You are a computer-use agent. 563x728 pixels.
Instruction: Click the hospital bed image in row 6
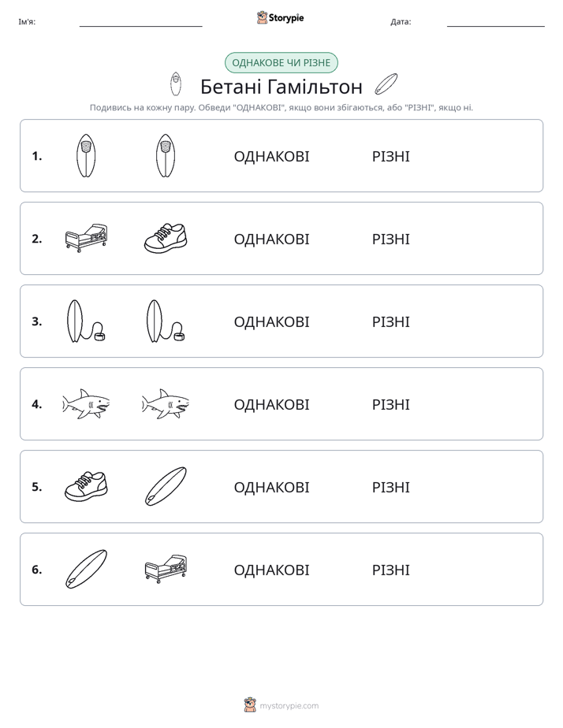pyautogui.click(x=166, y=569)
